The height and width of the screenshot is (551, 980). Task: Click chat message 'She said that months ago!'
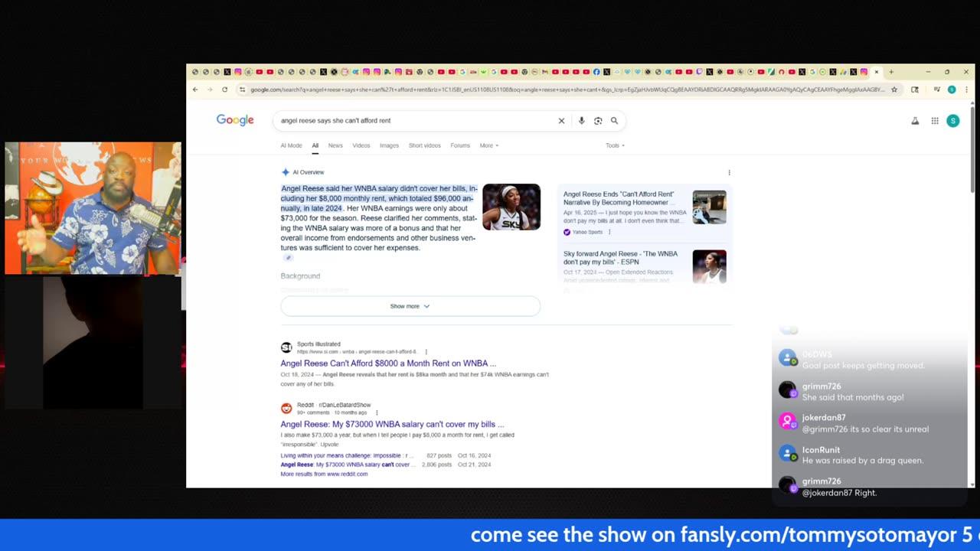(x=853, y=397)
